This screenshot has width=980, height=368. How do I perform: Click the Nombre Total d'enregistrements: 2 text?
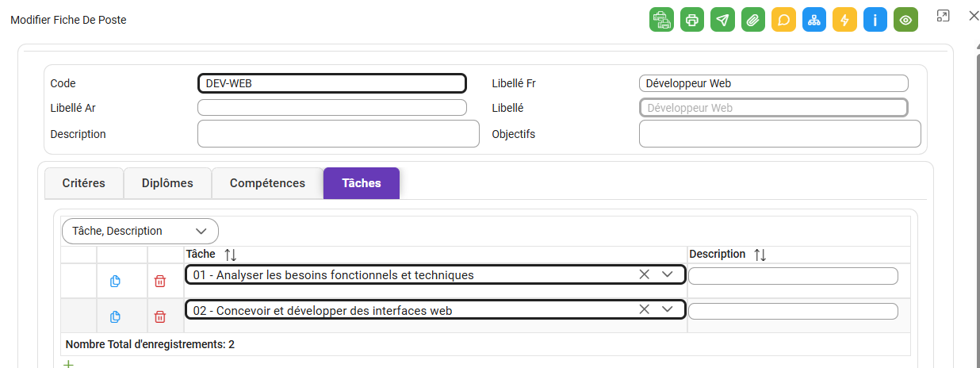click(150, 344)
